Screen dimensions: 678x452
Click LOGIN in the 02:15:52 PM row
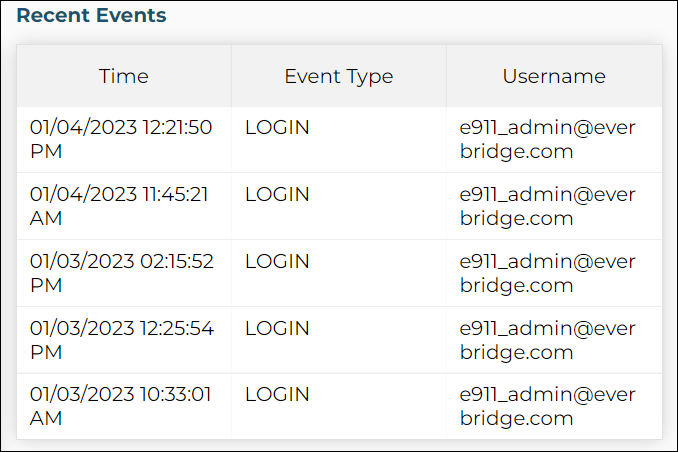click(277, 261)
